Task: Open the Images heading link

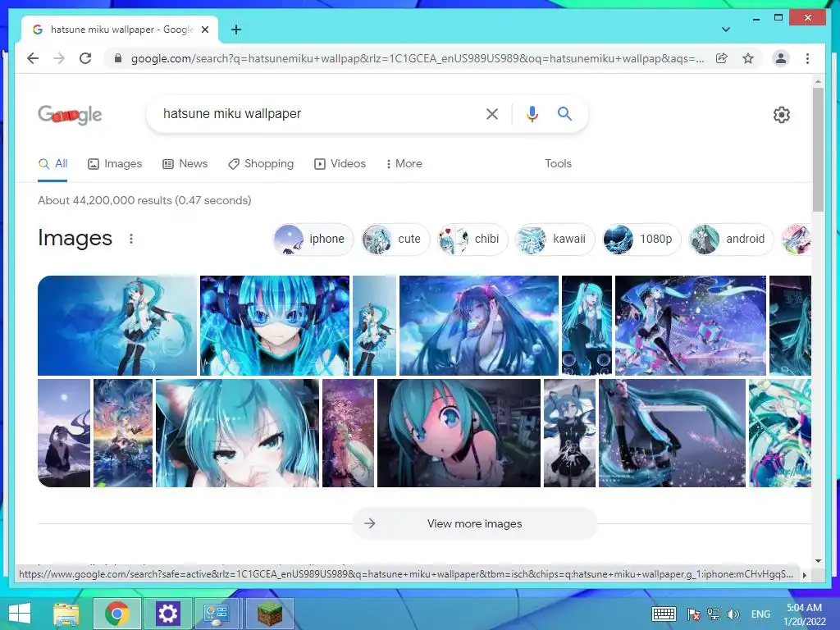Action: [75, 238]
